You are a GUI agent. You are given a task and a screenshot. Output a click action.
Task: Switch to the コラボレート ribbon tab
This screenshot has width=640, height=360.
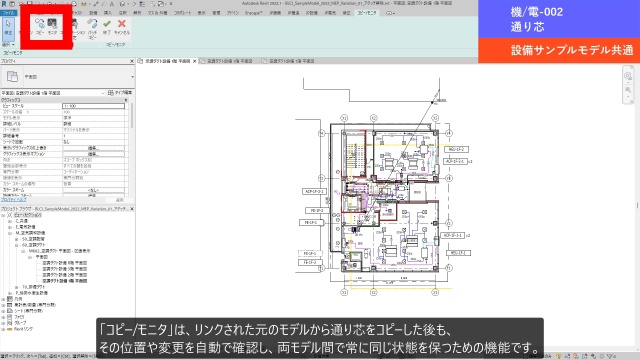click(x=182, y=13)
